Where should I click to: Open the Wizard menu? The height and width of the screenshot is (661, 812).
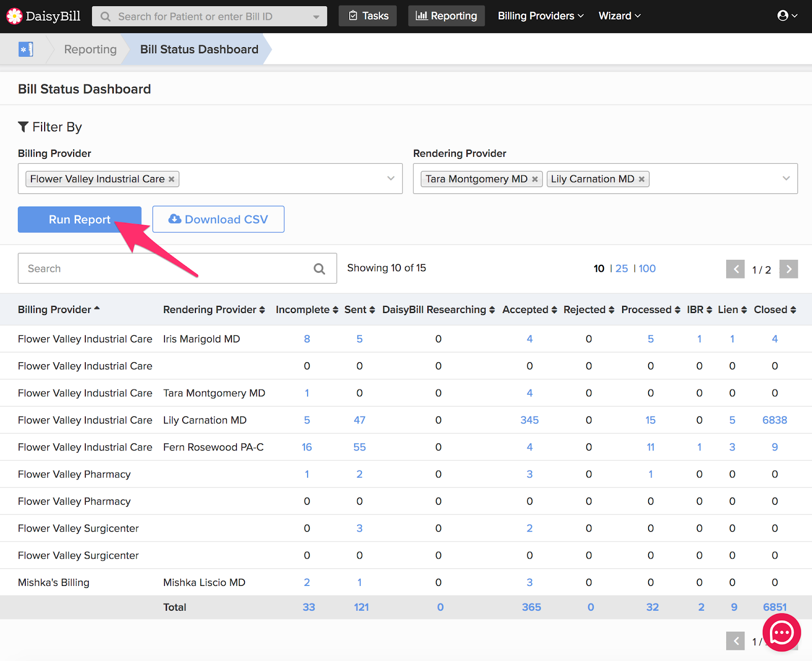(620, 16)
